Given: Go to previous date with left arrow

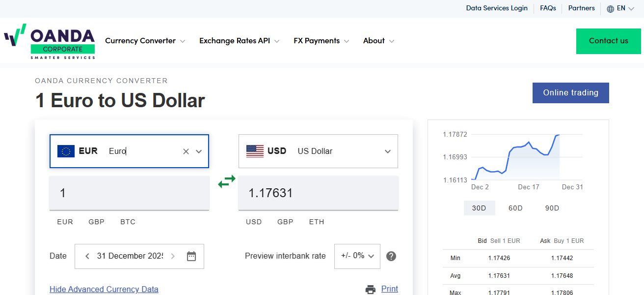Looking at the screenshot, I should (x=87, y=256).
